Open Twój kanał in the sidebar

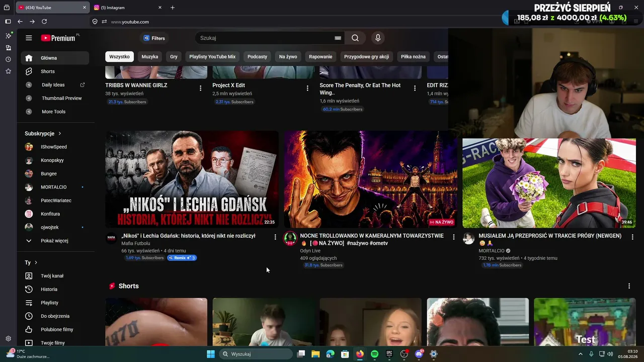pos(55,276)
